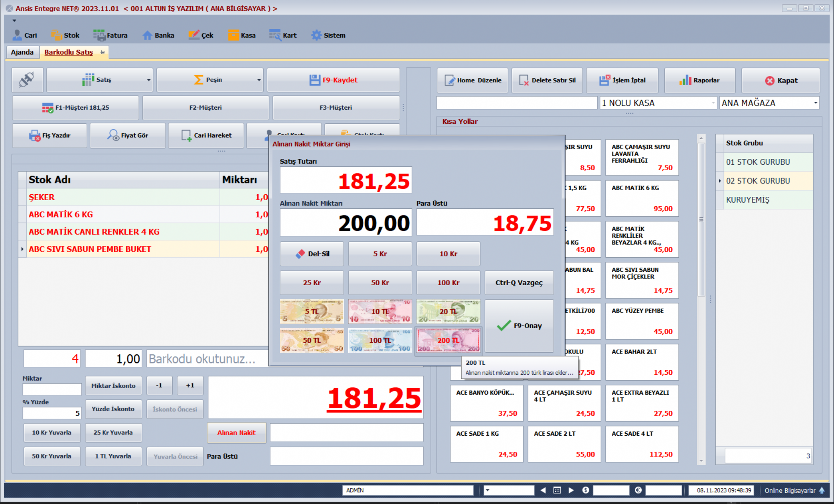Click the Del-Sil eraser button
The height and width of the screenshot is (504, 834).
click(x=312, y=254)
